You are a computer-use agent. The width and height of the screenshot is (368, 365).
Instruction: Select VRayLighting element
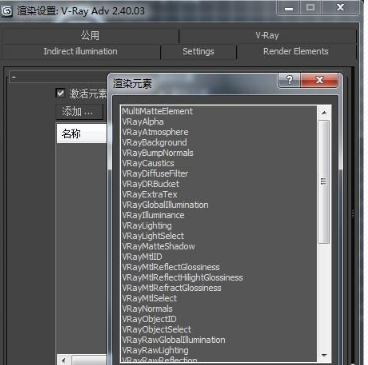[x=219, y=226]
